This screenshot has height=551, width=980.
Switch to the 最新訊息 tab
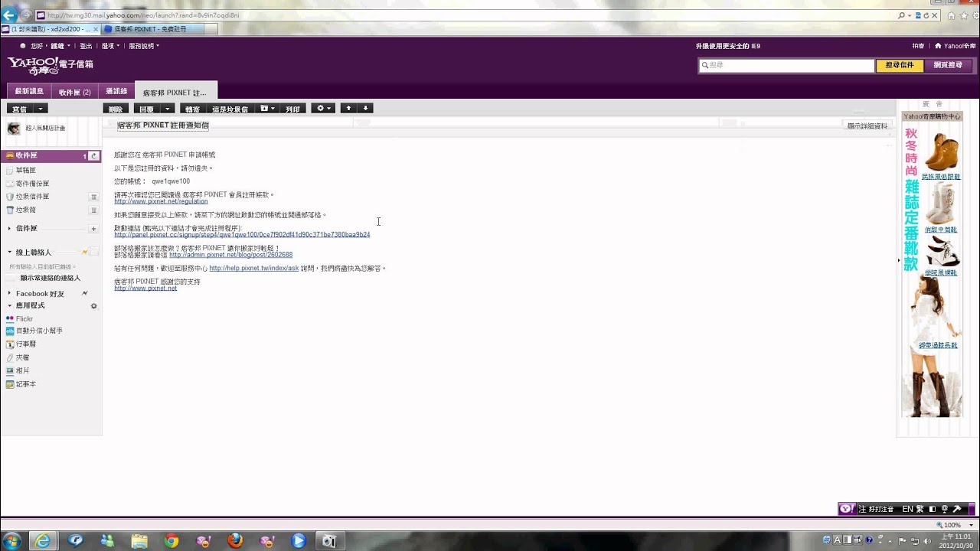coord(29,92)
